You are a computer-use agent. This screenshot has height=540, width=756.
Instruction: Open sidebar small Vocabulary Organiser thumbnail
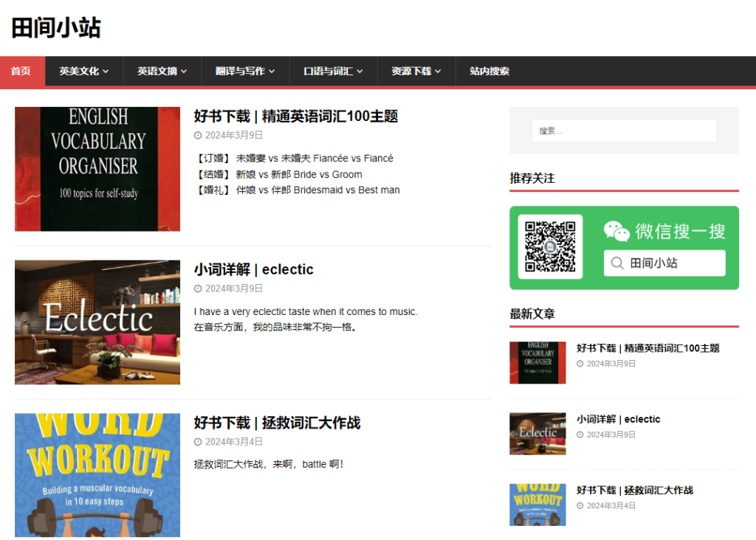tap(537, 363)
